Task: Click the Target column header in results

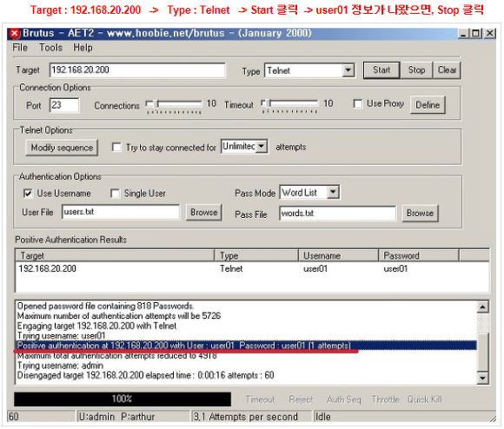Action: pos(115,255)
